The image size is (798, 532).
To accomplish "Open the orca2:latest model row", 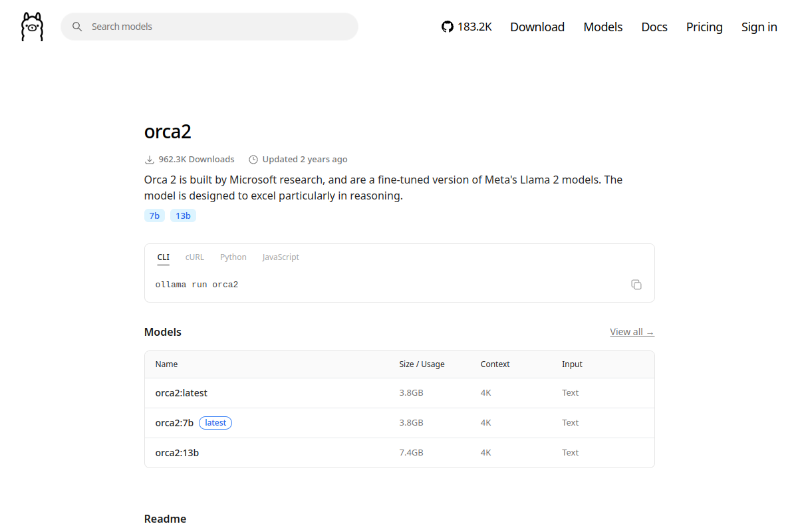I will (x=400, y=393).
